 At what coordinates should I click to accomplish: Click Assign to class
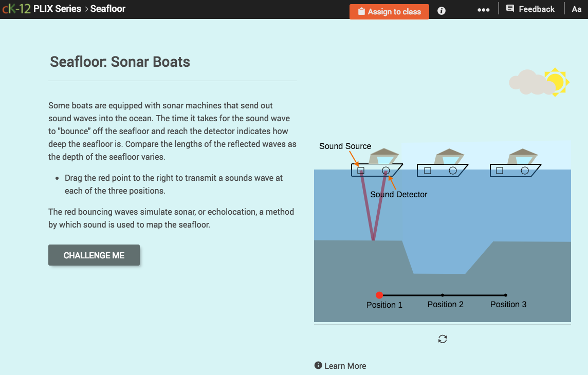[x=389, y=11]
